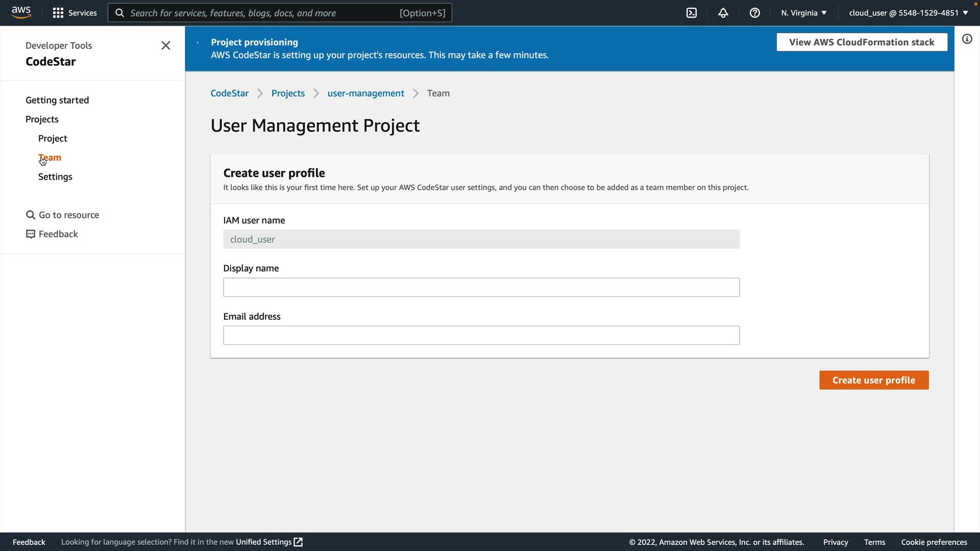Open the notifications bell

[723, 13]
